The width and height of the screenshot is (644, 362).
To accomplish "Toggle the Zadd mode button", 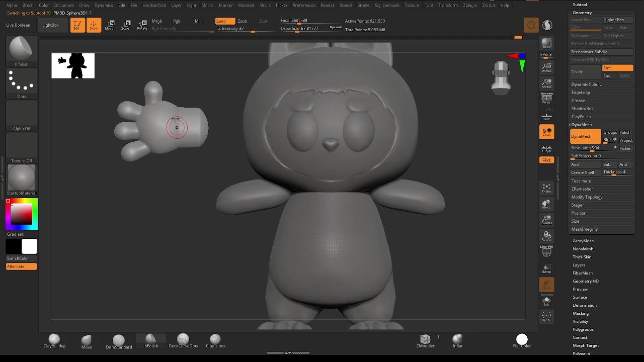I will coord(225,21).
